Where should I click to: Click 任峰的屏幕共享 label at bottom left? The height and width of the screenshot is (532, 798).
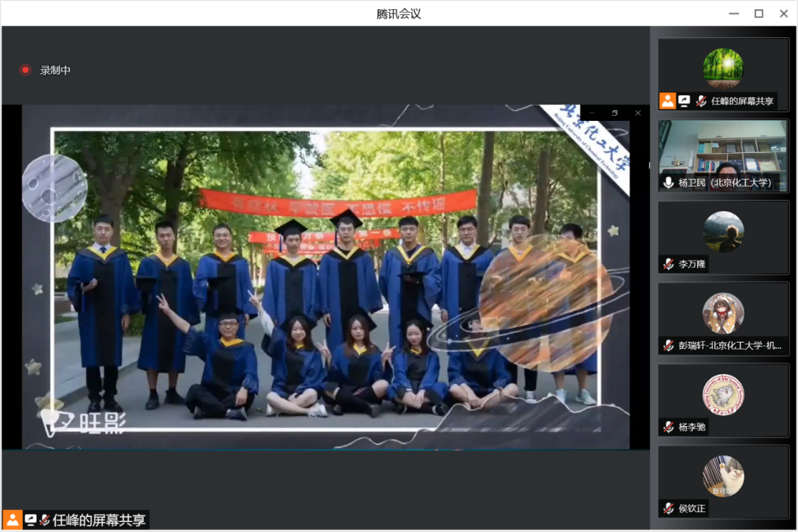tap(99, 520)
